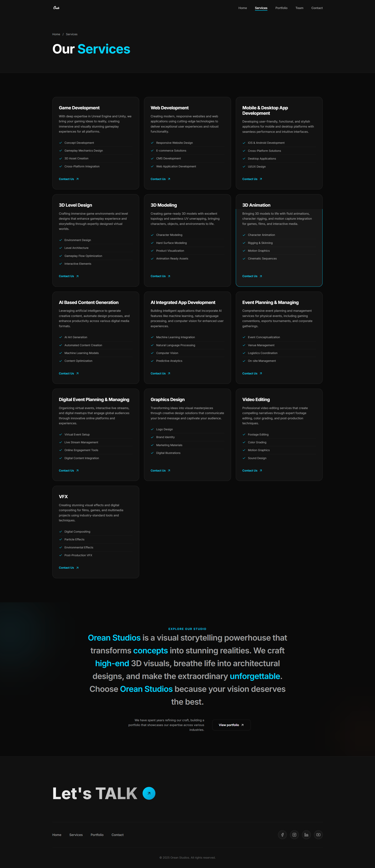Open the Home nav menu item
Image resolution: width=375 pixels, height=868 pixels.
pos(242,8)
